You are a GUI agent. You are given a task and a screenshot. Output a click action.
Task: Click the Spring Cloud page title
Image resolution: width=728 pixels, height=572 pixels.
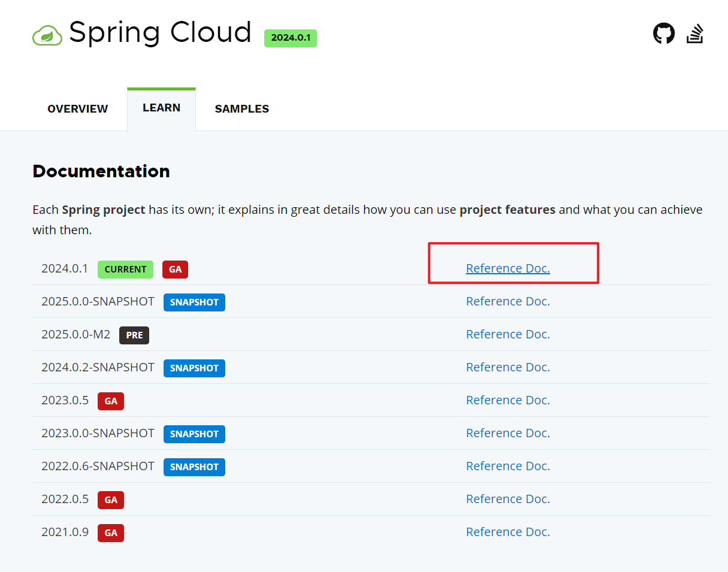160,32
